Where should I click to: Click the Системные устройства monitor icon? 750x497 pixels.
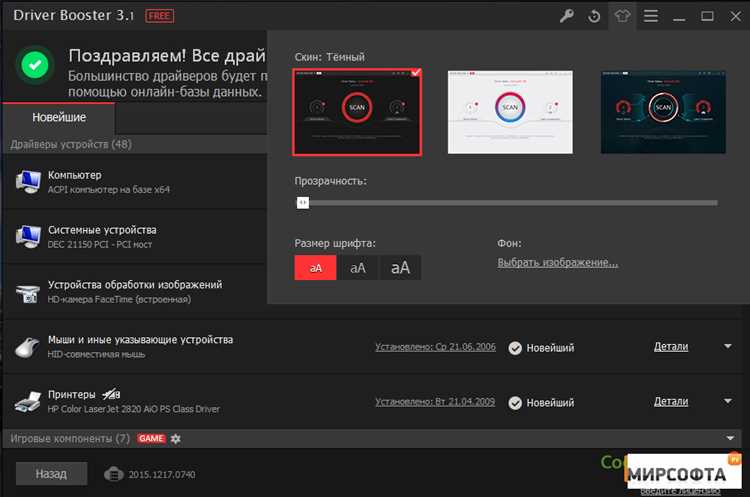pos(28,237)
